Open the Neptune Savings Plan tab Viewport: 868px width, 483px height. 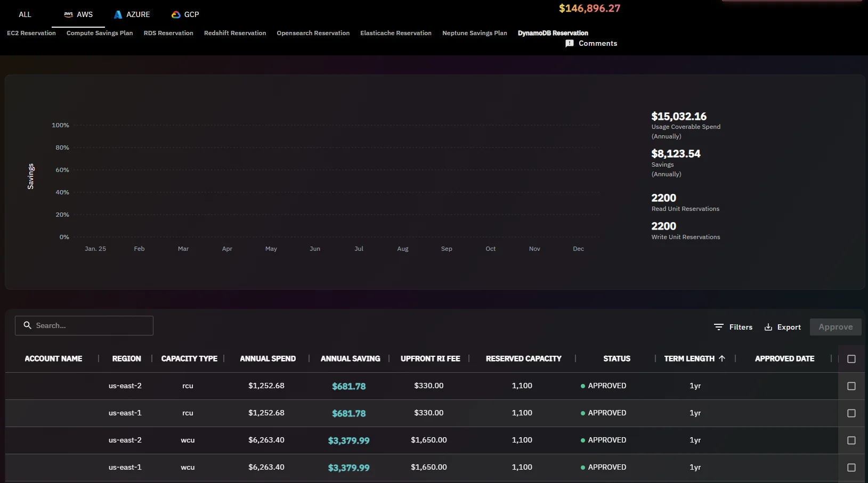475,33
